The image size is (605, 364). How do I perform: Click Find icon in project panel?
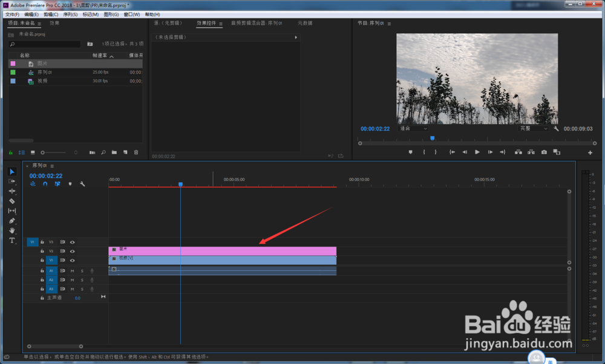103,152
